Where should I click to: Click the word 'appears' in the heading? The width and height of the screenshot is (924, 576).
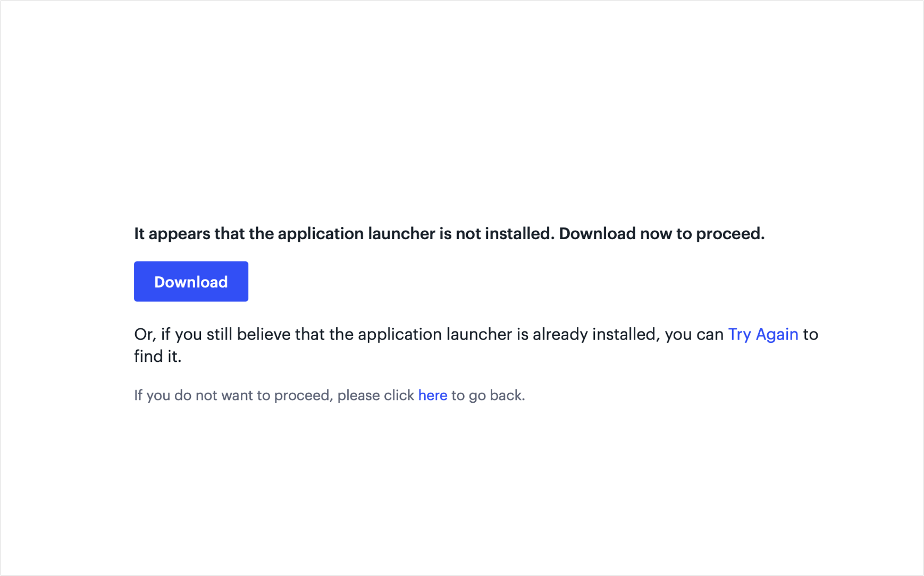(x=179, y=234)
